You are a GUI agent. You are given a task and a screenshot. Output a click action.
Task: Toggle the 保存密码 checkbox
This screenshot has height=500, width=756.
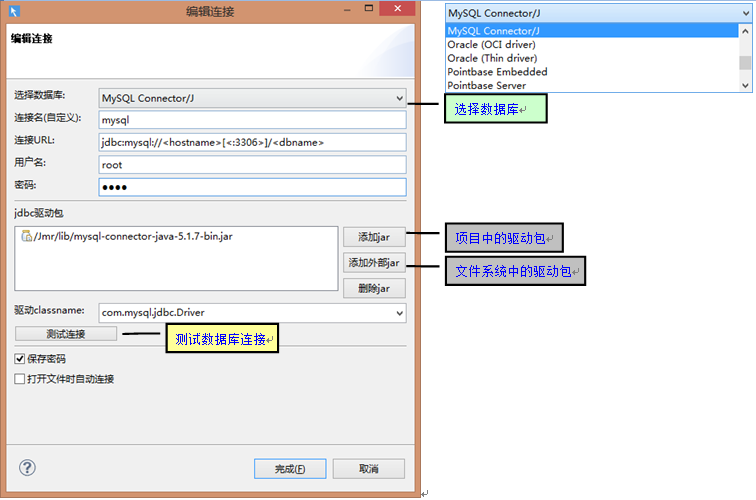coord(20,359)
